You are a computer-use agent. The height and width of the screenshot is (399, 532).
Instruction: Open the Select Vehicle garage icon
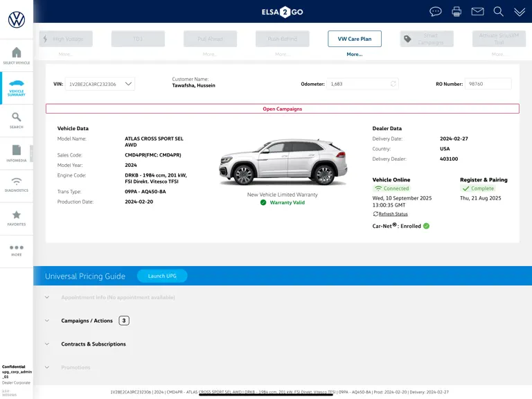[17, 52]
